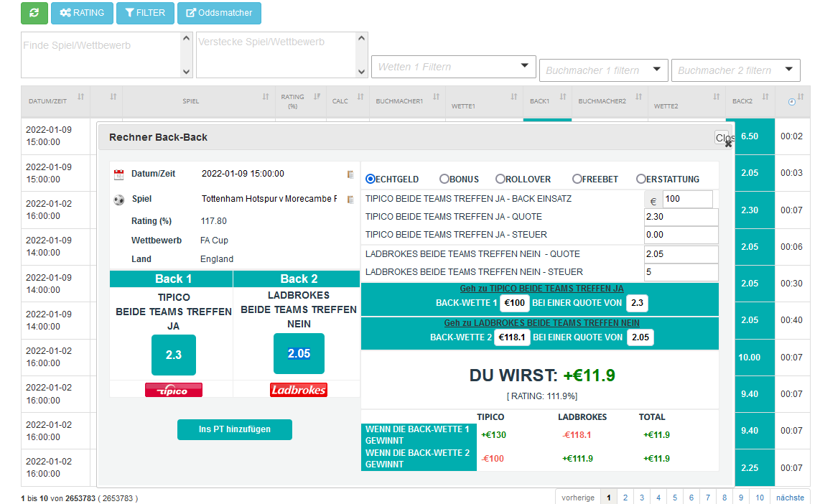The width and height of the screenshot is (820, 504).
Task: Select the BONUS radio option
Action: [444, 179]
